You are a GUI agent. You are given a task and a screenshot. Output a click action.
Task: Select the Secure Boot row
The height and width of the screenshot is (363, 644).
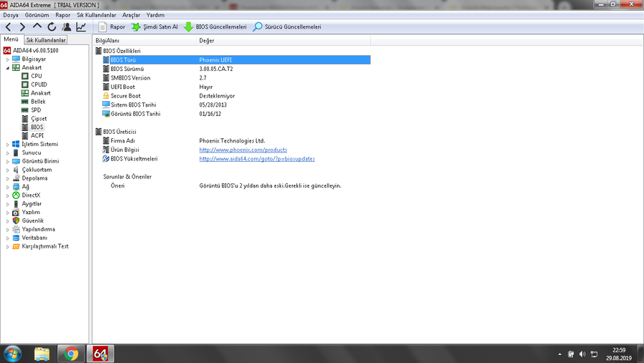tap(236, 96)
